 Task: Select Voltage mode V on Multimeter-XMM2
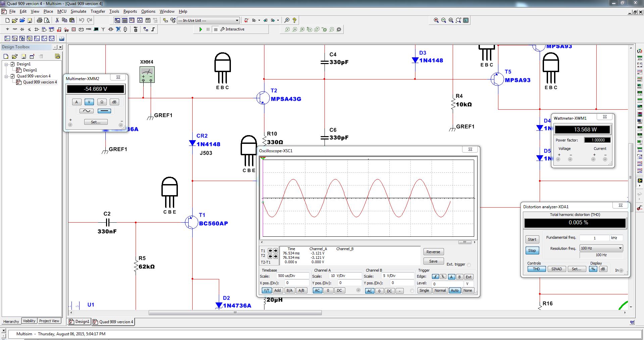(89, 102)
